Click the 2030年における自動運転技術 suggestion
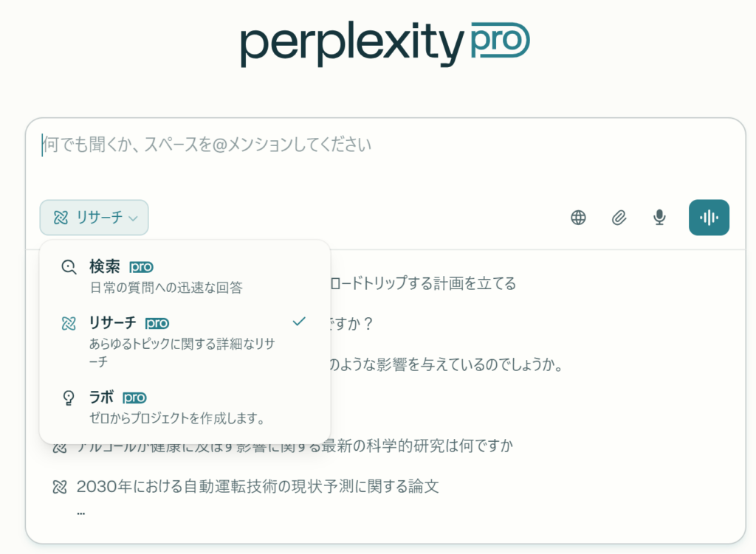The width and height of the screenshot is (756, 554). tap(258, 487)
